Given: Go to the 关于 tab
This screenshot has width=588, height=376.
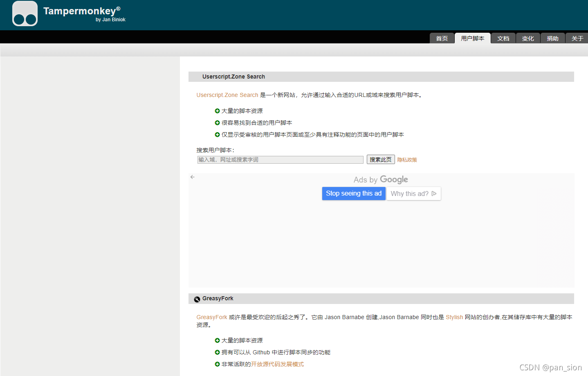Looking at the screenshot, I should 577,38.
